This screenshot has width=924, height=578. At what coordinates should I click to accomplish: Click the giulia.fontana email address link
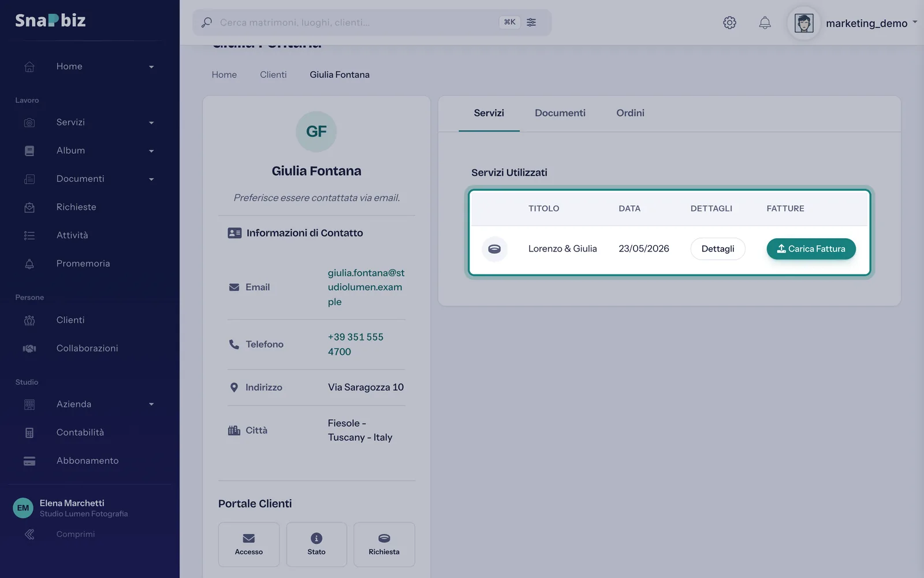366,287
